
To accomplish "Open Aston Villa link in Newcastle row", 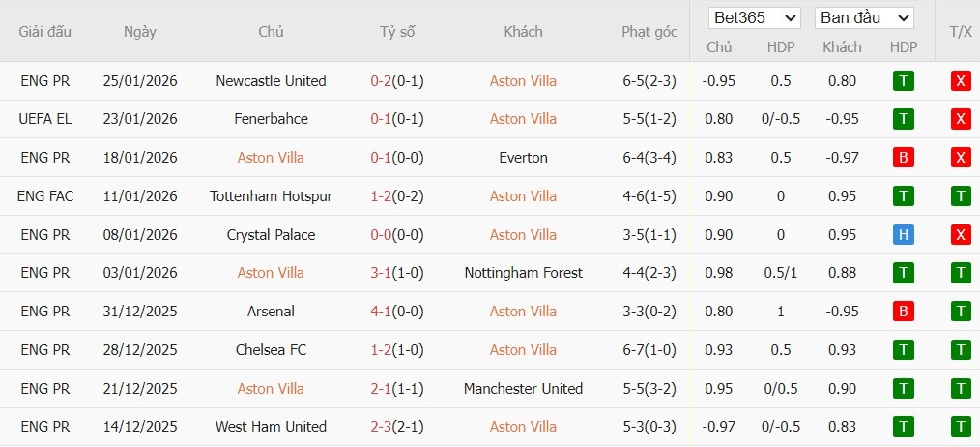I will [x=523, y=81].
